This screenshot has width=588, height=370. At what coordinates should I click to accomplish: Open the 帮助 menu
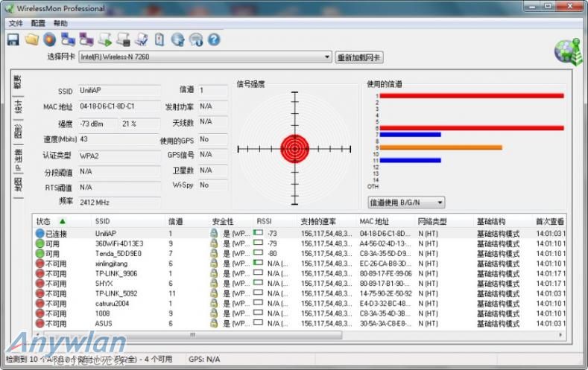(x=60, y=23)
